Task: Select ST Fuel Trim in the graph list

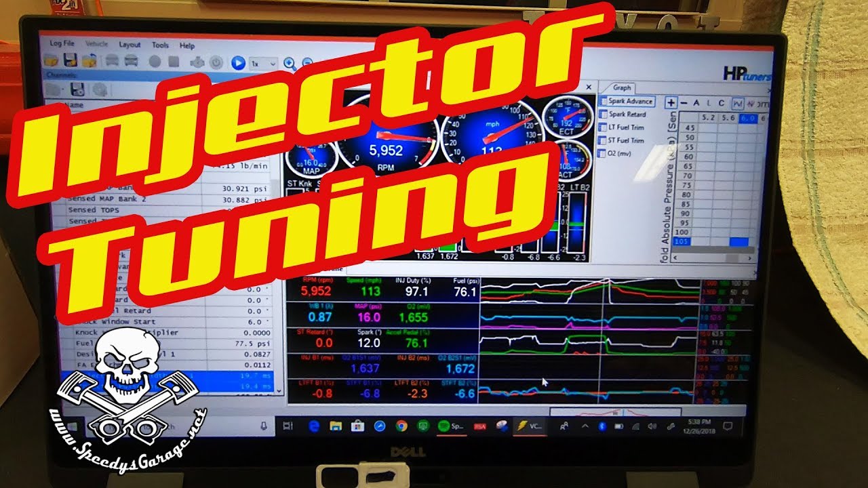Action: click(622, 140)
